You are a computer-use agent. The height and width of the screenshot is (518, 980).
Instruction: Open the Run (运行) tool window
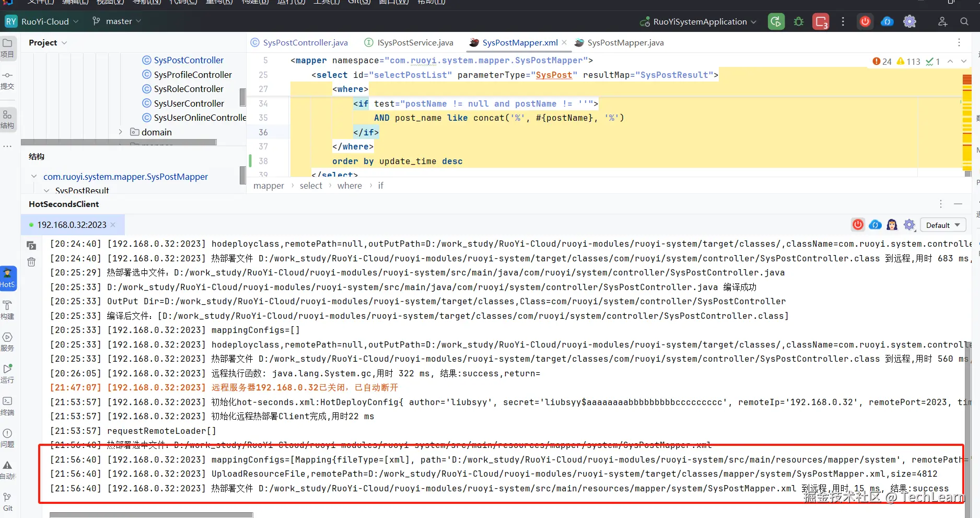pyautogui.click(x=7, y=374)
